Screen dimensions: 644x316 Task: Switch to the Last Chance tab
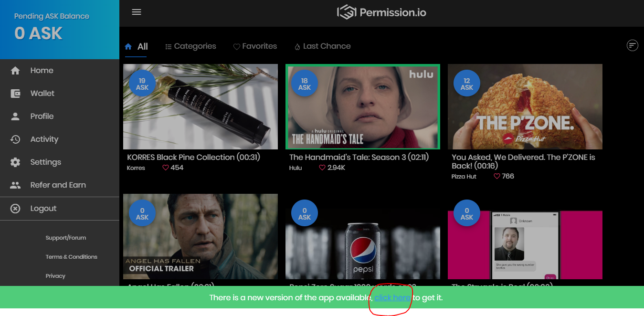pyautogui.click(x=323, y=46)
